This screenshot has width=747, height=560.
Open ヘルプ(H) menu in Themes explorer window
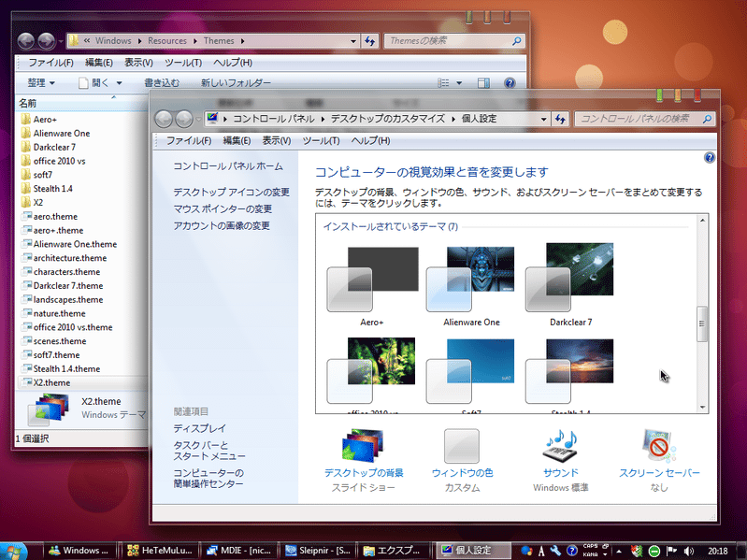pos(233,63)
